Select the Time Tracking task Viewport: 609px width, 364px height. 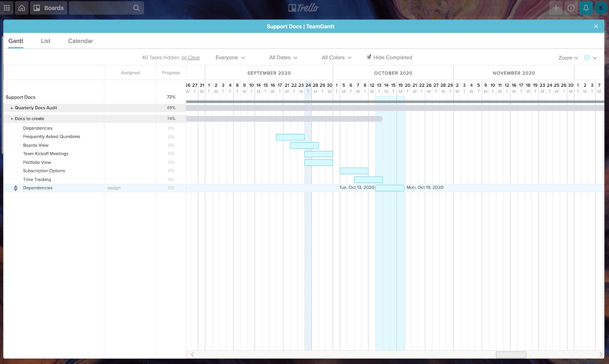(37, 180)
